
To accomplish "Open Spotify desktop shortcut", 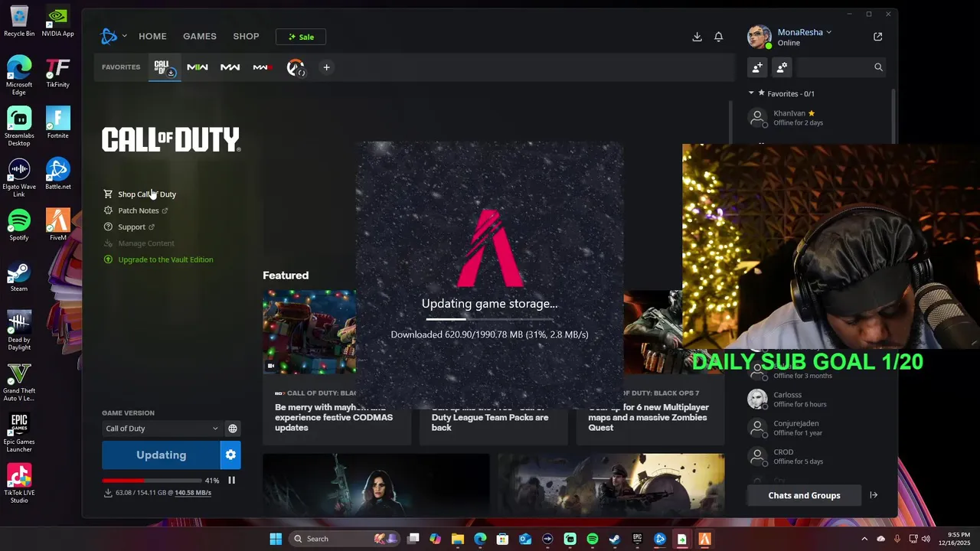I will click(x=19, y=226).
